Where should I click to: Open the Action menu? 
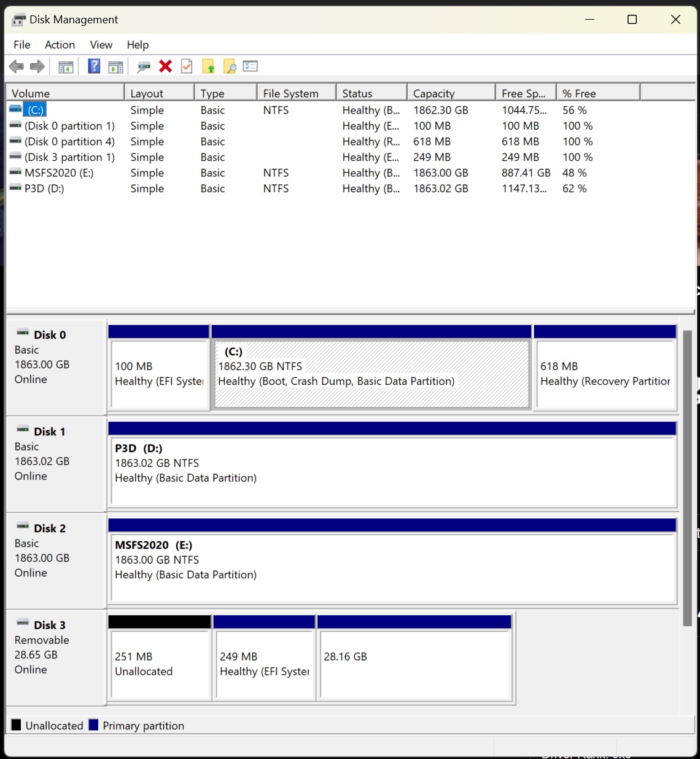click(59, 44)
